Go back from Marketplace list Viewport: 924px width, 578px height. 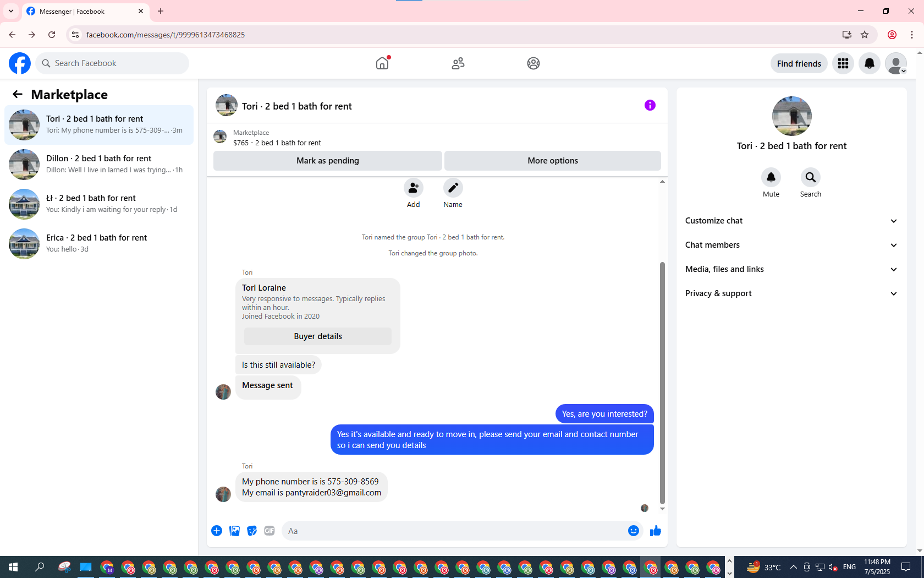pos(18,94)
